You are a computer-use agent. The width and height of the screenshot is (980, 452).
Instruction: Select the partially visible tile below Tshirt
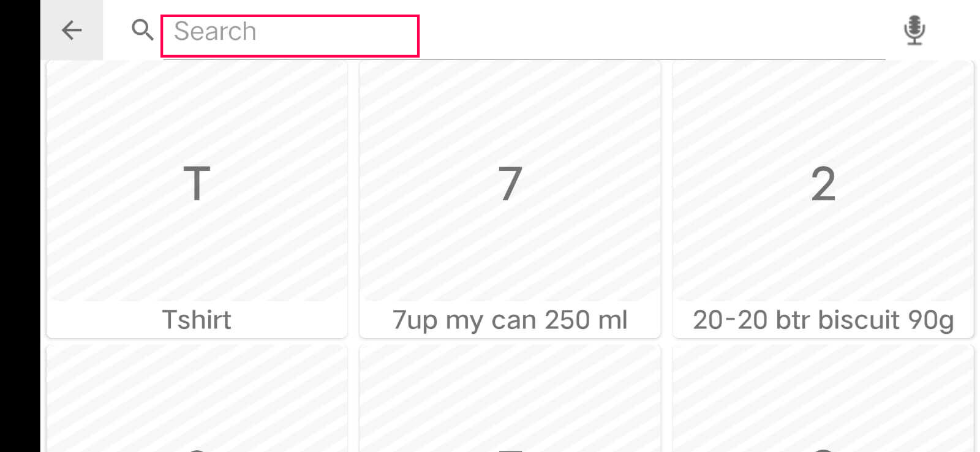coord(197,398)
